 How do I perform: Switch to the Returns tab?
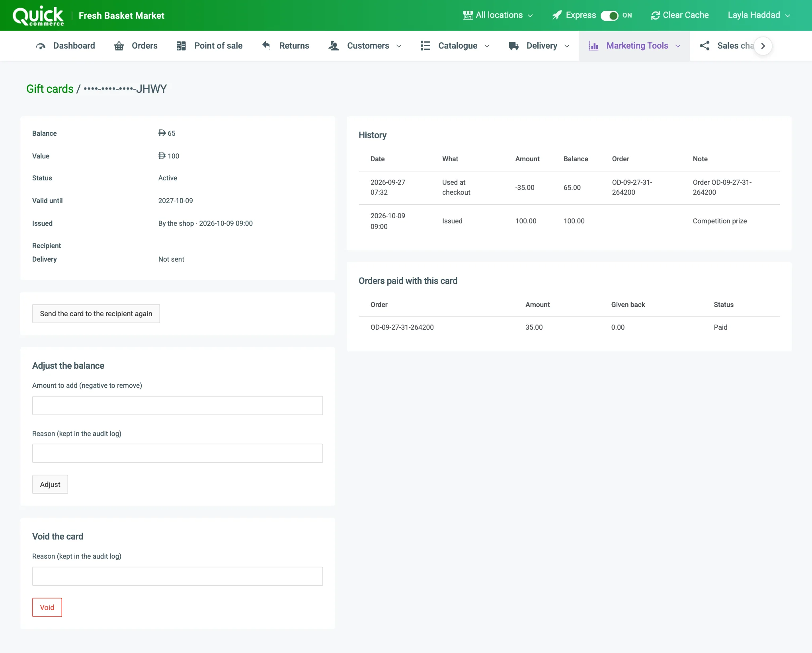pos(285,46)
